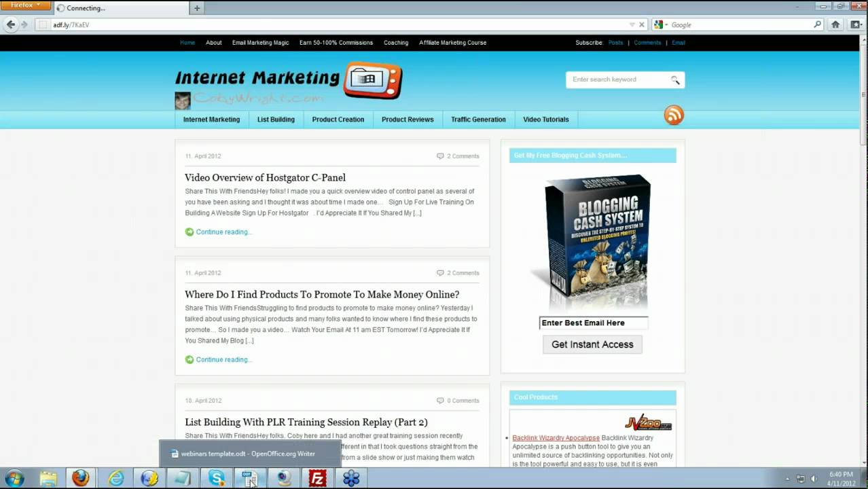Open OpenOffice Writer taskbar icon
This screenshot has height=489, width=868.
pyautogui.click(x=250, y=478)
